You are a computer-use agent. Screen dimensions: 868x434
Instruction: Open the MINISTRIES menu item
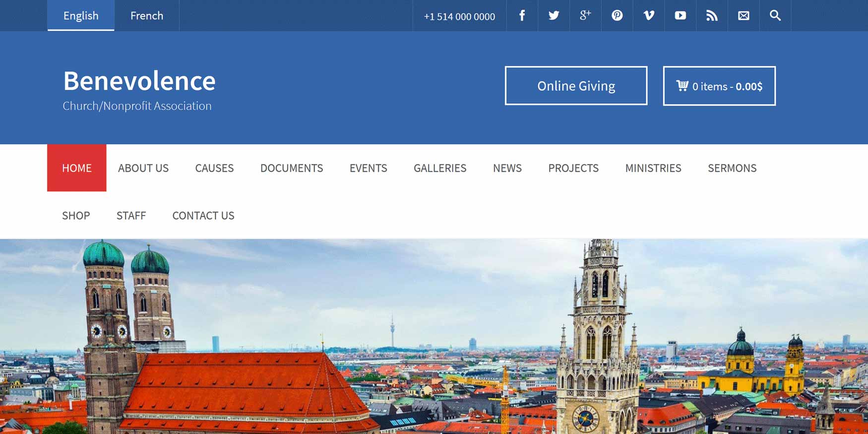653,168
